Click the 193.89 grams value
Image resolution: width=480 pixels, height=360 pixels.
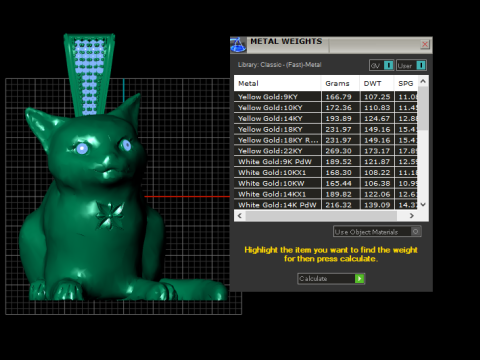point(338,118)
